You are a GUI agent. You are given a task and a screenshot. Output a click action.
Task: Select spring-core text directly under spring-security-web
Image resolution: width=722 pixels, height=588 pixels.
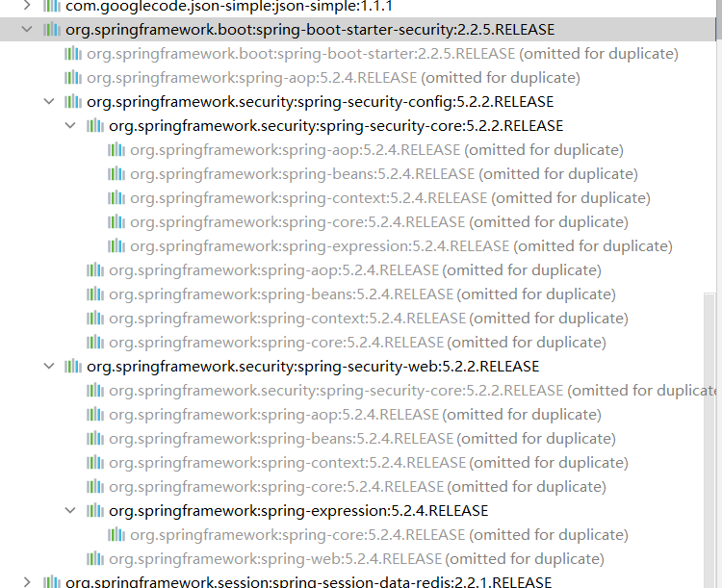[357, 487]
